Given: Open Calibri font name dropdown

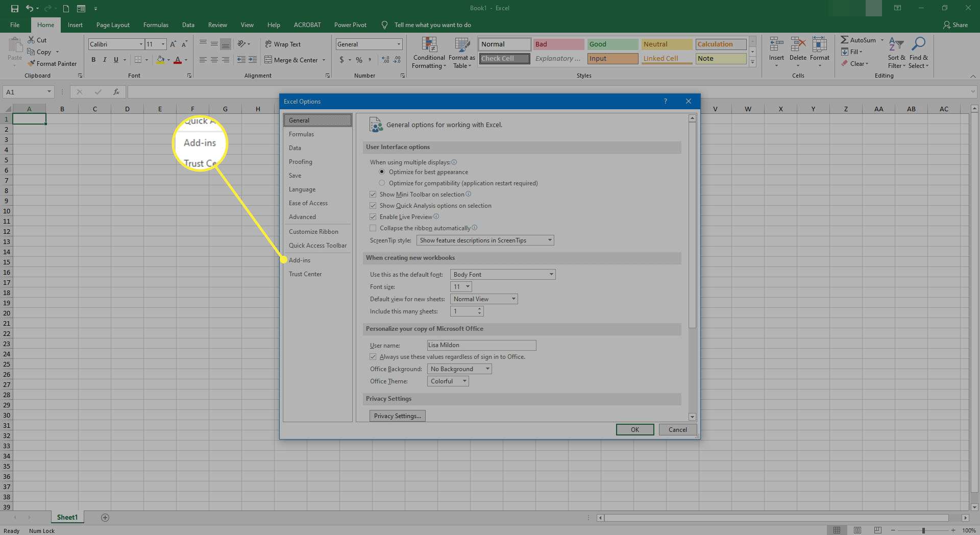Looking at the screenshot, I should pyautogui.click(x=141, y=44).
